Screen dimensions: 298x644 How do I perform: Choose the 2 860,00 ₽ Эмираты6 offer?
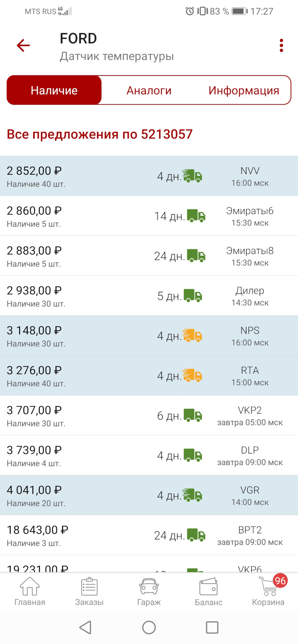click(149, 216)
